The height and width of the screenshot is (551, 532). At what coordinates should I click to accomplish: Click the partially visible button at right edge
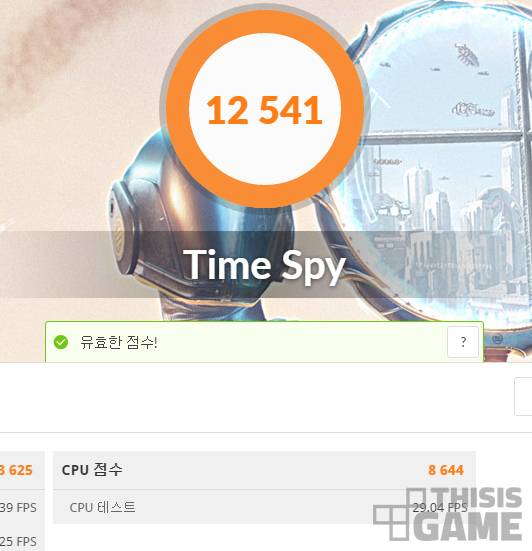tap(523, 396)
